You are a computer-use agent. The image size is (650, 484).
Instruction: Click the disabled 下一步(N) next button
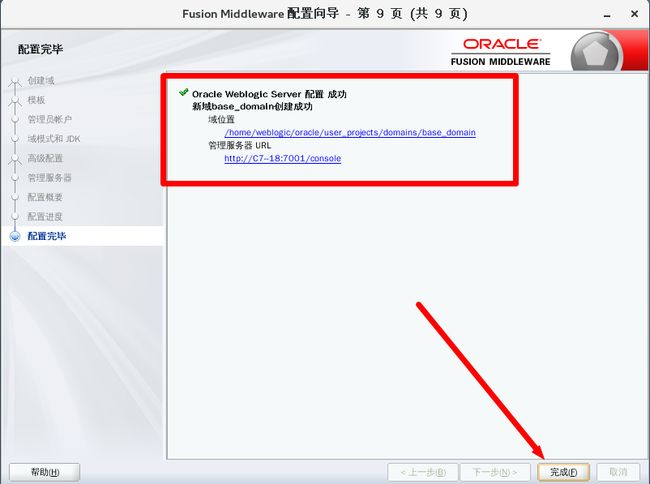pos(495,472)
